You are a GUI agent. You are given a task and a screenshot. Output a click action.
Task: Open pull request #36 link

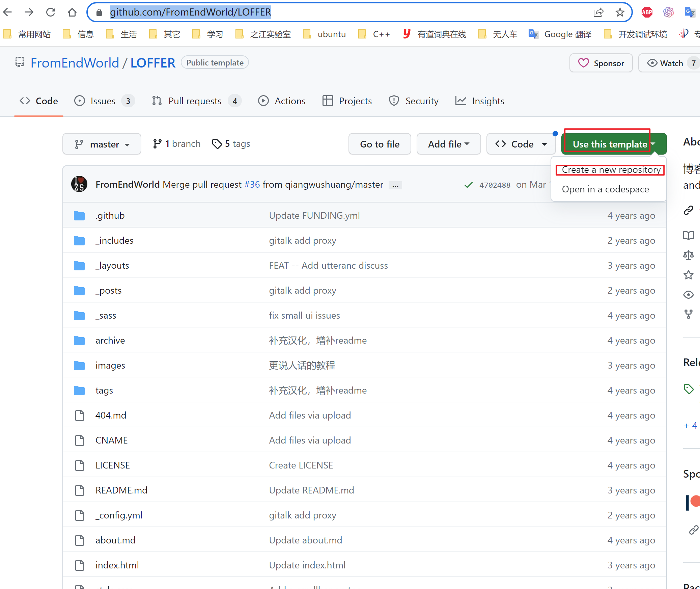tap(252, 185)
